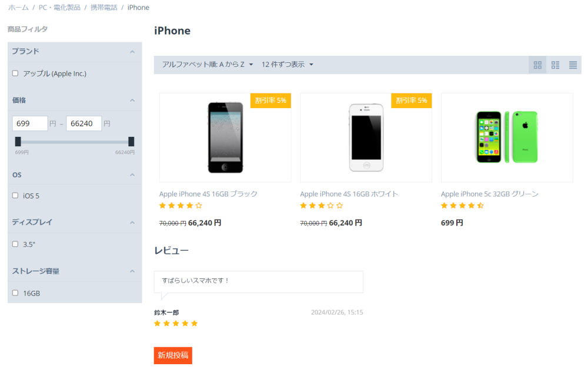Image resolution: width=588 pixels, height=373 pixels.
Task: Open the 12 件ずつ表示 dropdown
Action: 288,65
